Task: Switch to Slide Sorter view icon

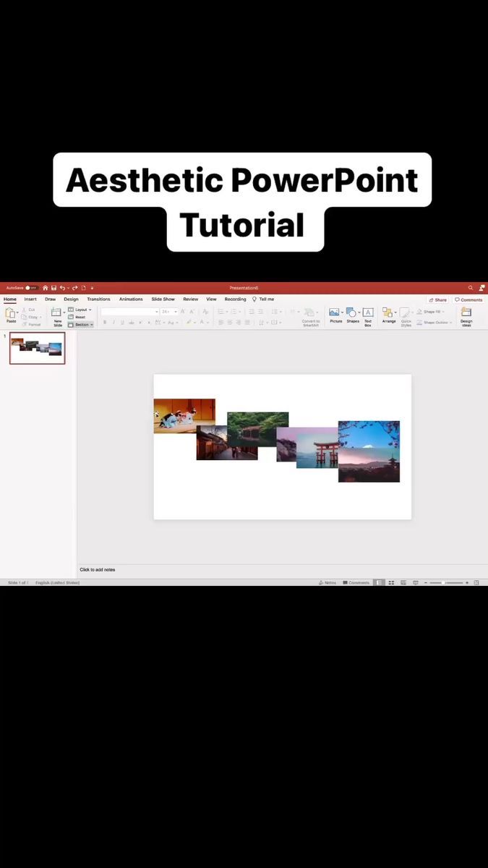Action: pyautogui.click(x=391, y=582)
